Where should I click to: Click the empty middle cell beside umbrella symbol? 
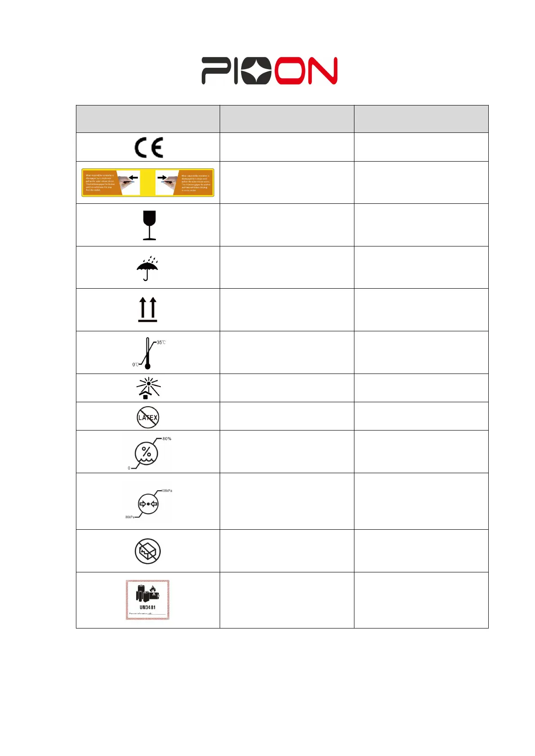pyautogui.click(x=287, y=268)
